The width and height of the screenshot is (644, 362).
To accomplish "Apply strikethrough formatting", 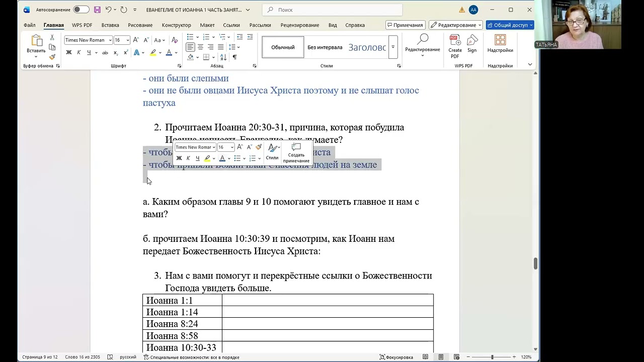I will click(105, 53).
